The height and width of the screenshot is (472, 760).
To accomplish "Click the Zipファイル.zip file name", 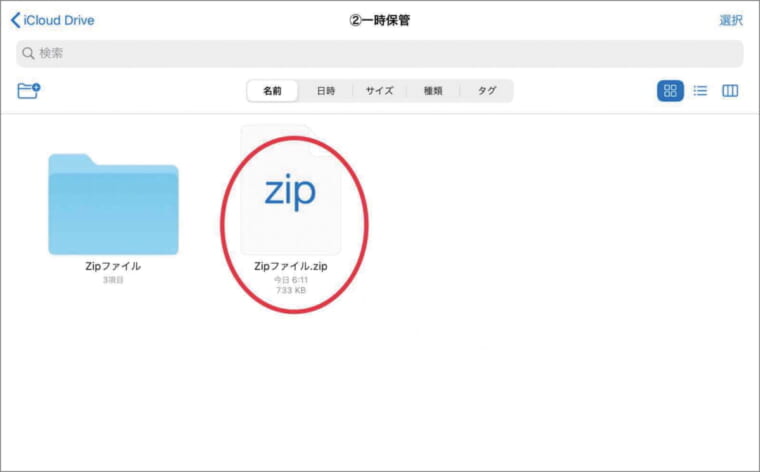I will [x=290, y=267].
